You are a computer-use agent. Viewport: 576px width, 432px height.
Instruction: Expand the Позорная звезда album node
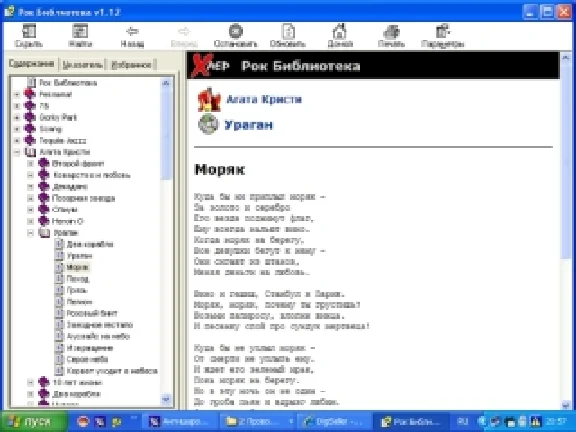click(x=31, y=198)
